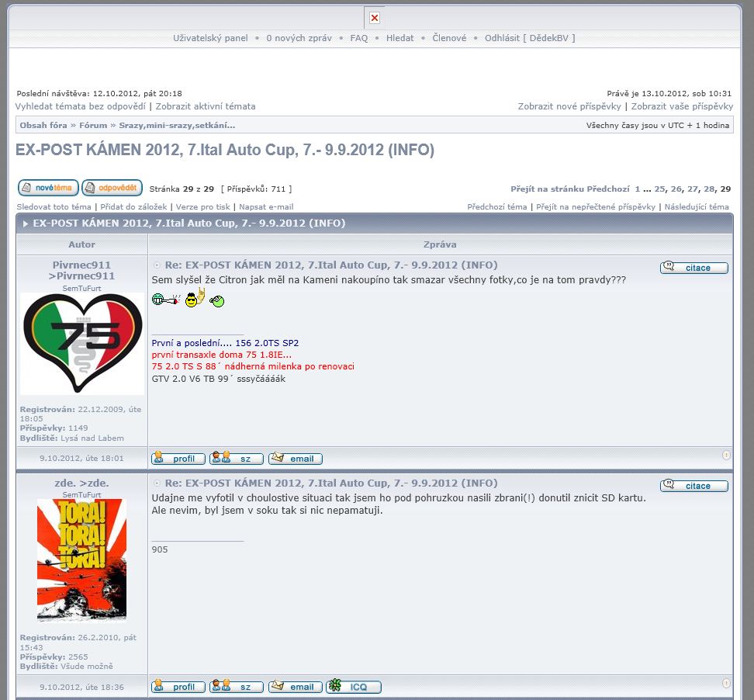Click the 'odpovědět' reply button
The width and height of the screenshot is (754, 700).
(x=112, y=188)
